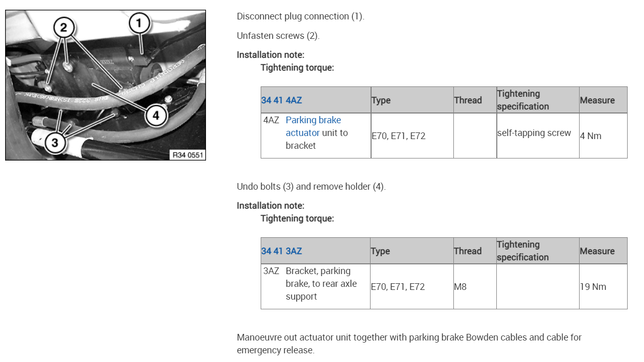Click callout number 1 in the image
This screenshot has height=362, width=644.
pyautogui.click(x=139, y=23)
